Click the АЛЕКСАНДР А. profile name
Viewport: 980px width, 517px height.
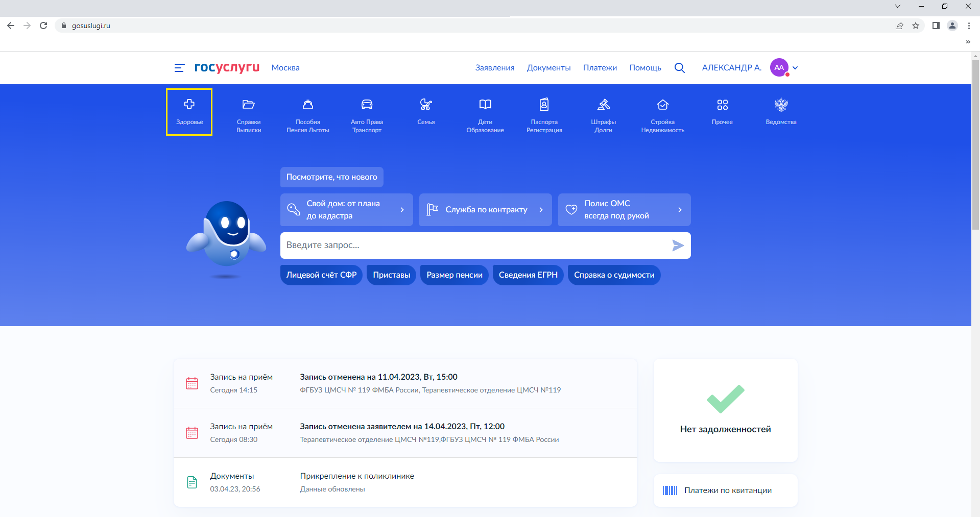[732, 68]
